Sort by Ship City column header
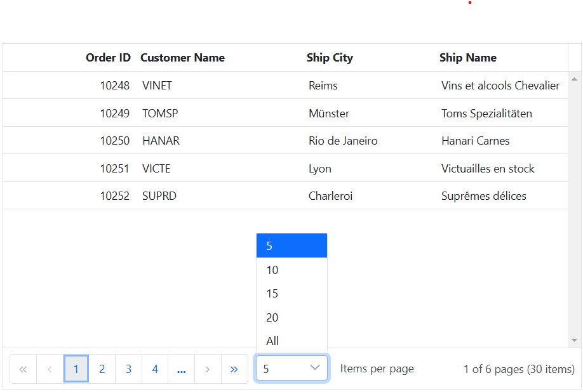Viewport: 583px width, 392px height. pos(330,58)
